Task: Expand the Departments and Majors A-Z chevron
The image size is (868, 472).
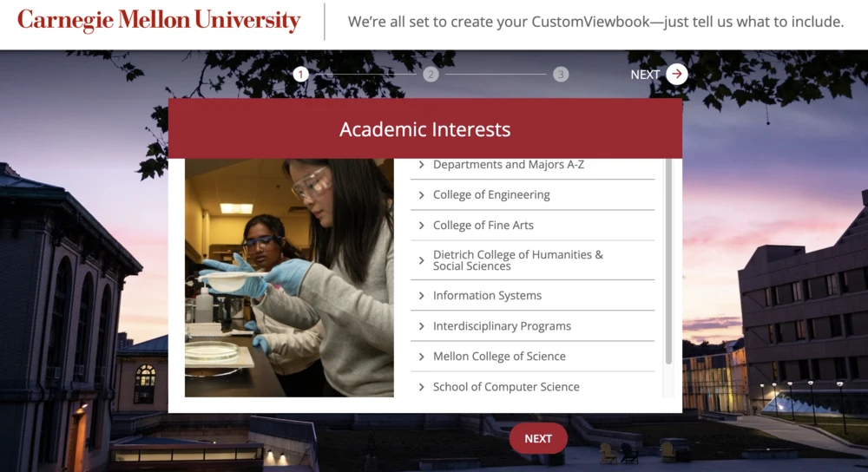Action: click(421, 165)
